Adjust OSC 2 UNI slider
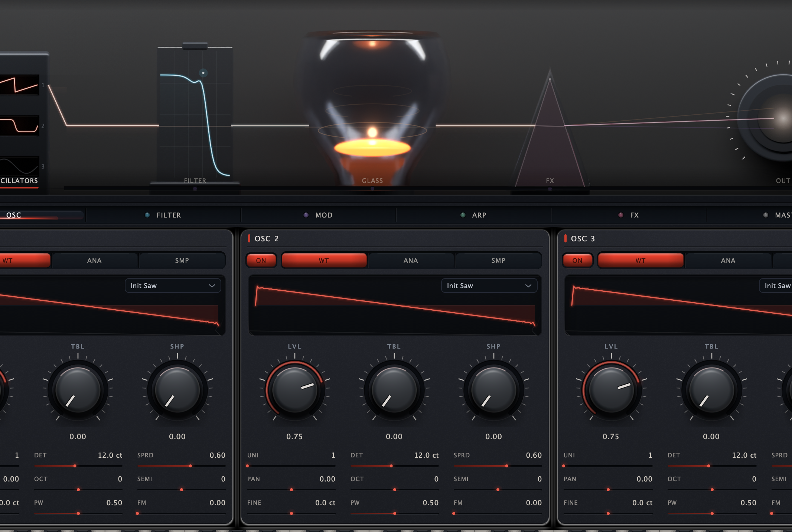 (x=291, y=466)
